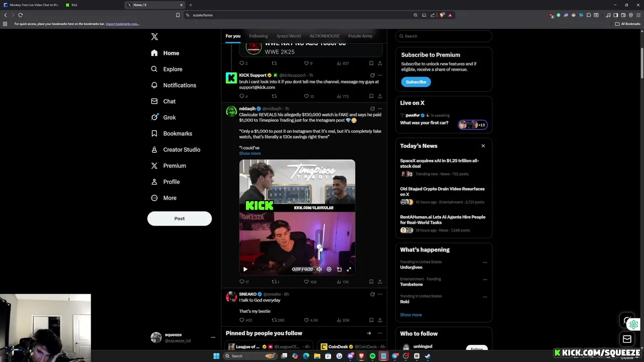
Task: Open Unforgiven trend options menu
Action: coord(485,262)
